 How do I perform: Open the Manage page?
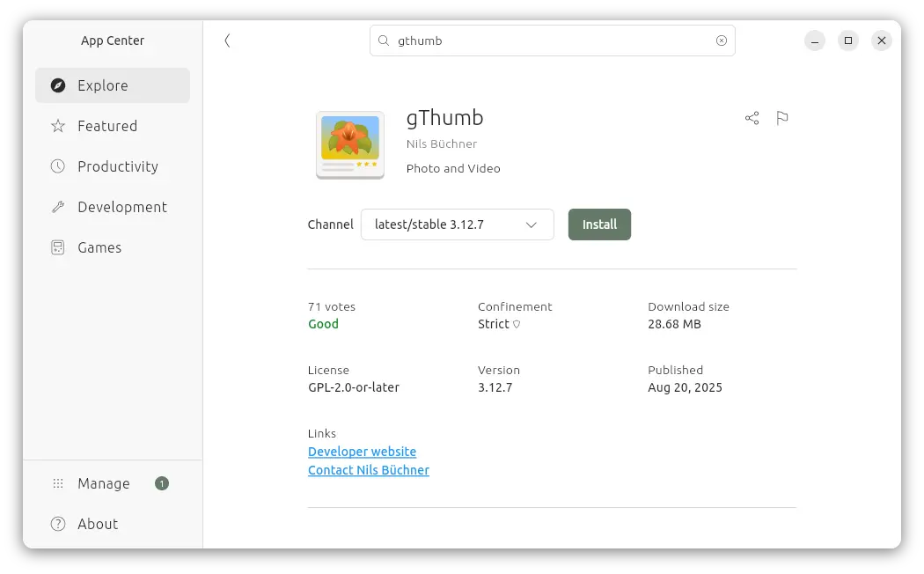[x=113, y=484]
